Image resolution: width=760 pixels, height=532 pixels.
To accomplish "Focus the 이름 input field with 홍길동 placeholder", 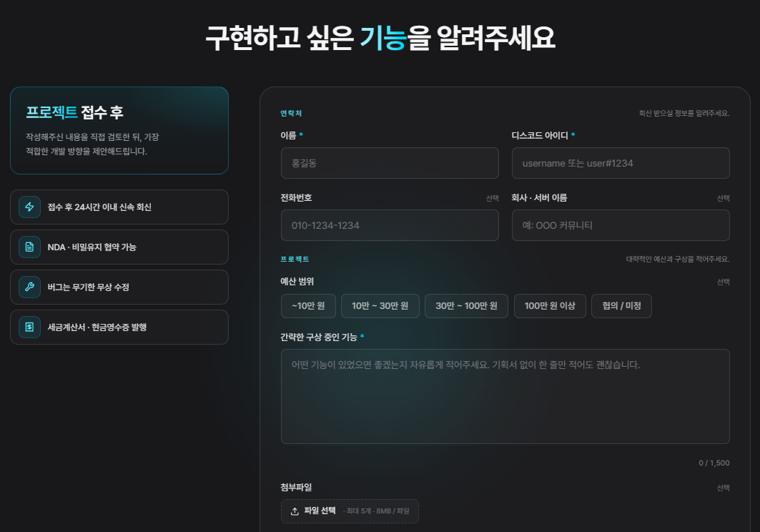I will [x=390, y=163].
